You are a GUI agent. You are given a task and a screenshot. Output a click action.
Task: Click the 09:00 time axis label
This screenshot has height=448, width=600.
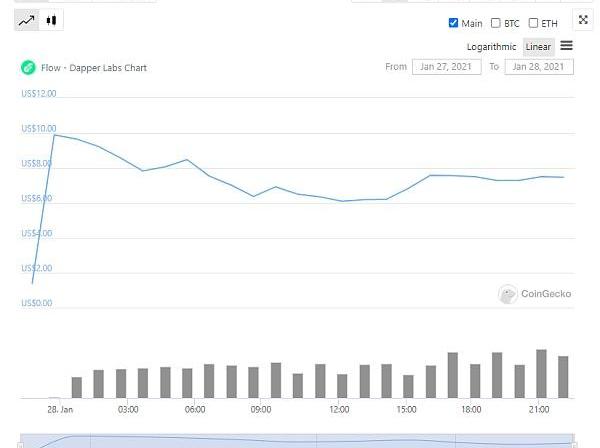click(x=261, y=409)
